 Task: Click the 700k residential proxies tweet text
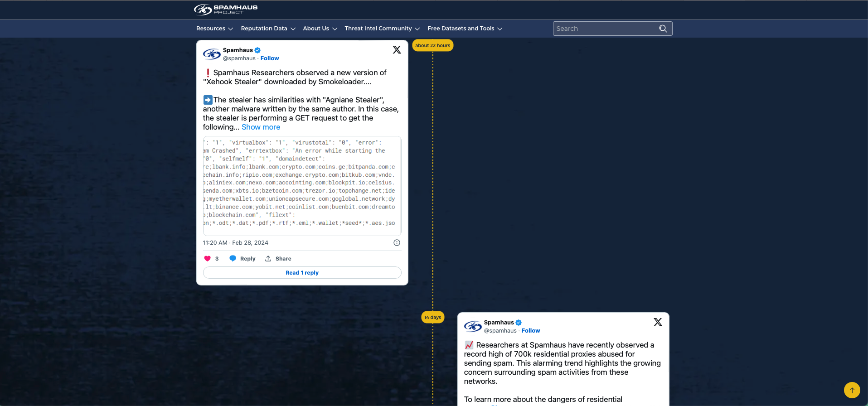pos(563,363)
